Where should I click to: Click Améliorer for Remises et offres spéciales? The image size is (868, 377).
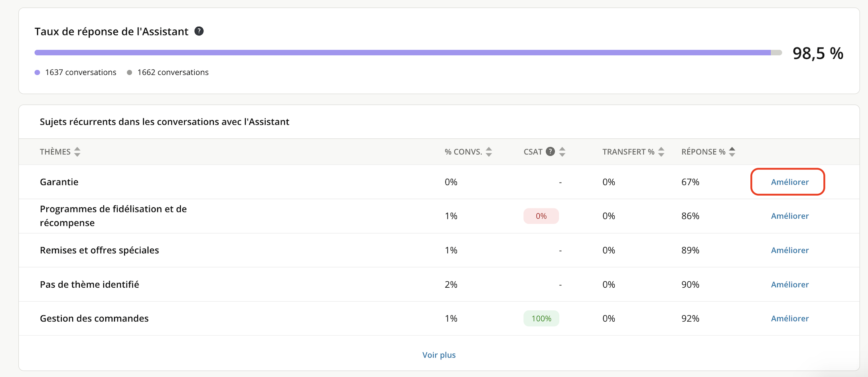789,250
